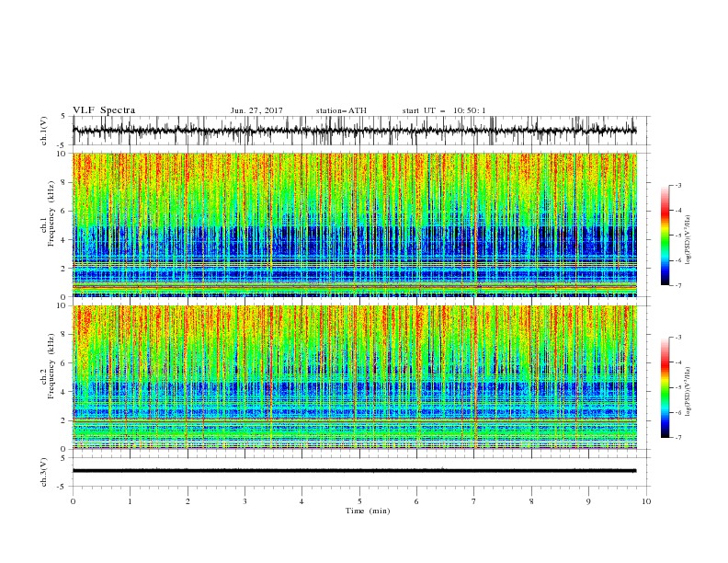
Task: Click the "-7" tick on ch.2 color bar
Action: tap(678, 437)
